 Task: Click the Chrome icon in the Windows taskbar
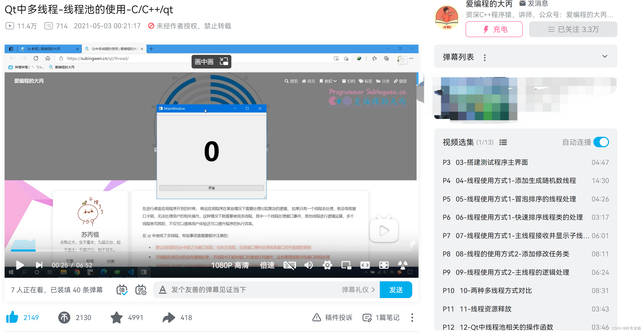(77, 272)
